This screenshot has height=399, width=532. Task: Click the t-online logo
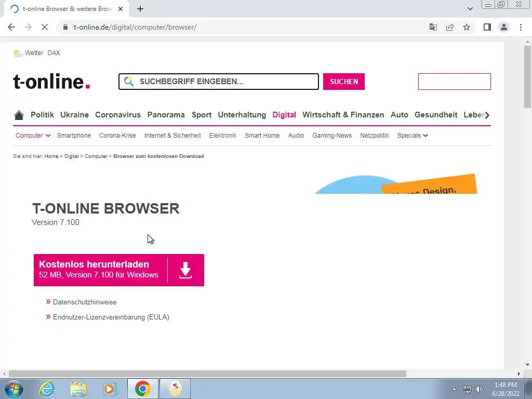(x=51, y=82)
